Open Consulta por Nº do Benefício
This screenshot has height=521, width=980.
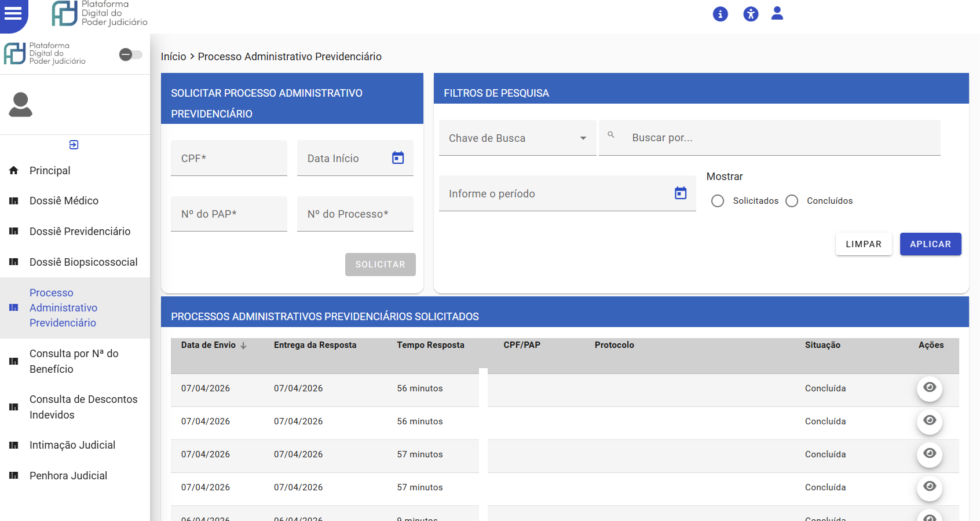75,361
